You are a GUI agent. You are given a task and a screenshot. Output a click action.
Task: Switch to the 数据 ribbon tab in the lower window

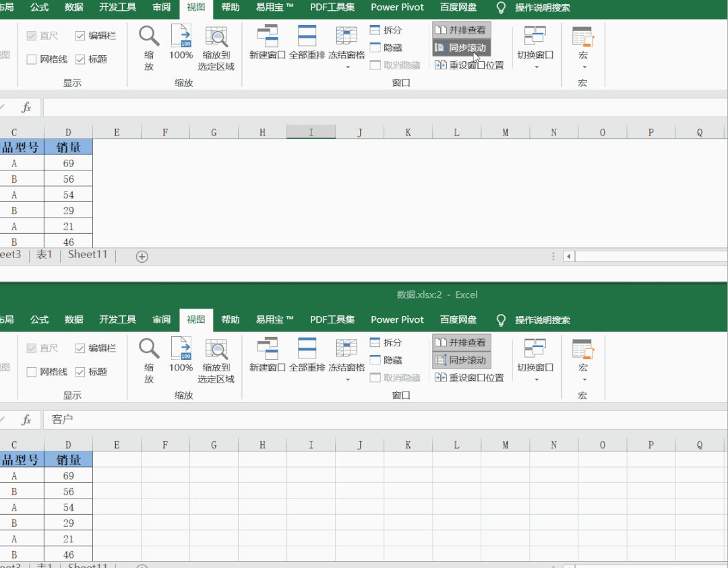pyautogui.click(x=74, y=319)
